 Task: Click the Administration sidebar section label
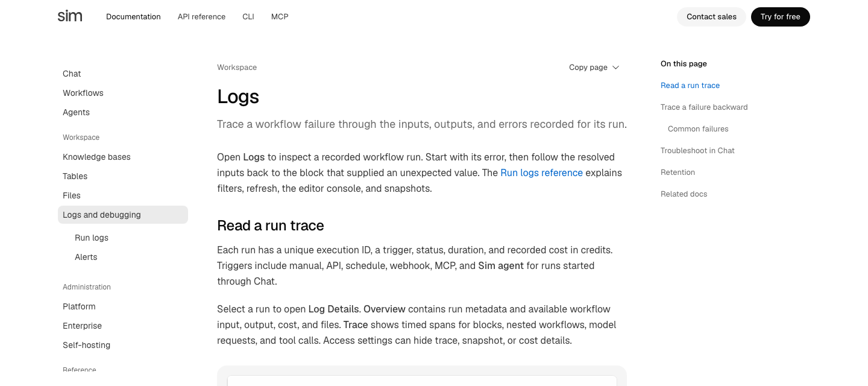tap(87, 287)
